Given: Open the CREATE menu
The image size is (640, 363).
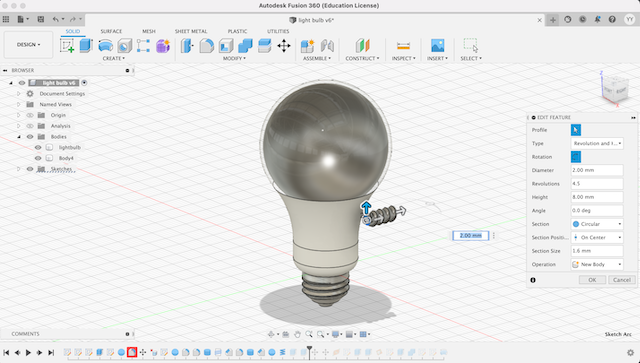Looking at the screenshot, I should click(113, 58).
